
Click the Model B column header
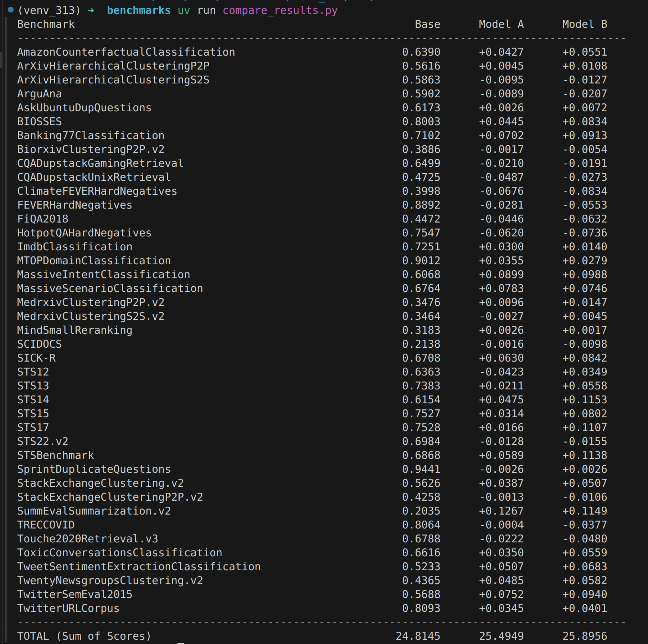coord(584,24)
